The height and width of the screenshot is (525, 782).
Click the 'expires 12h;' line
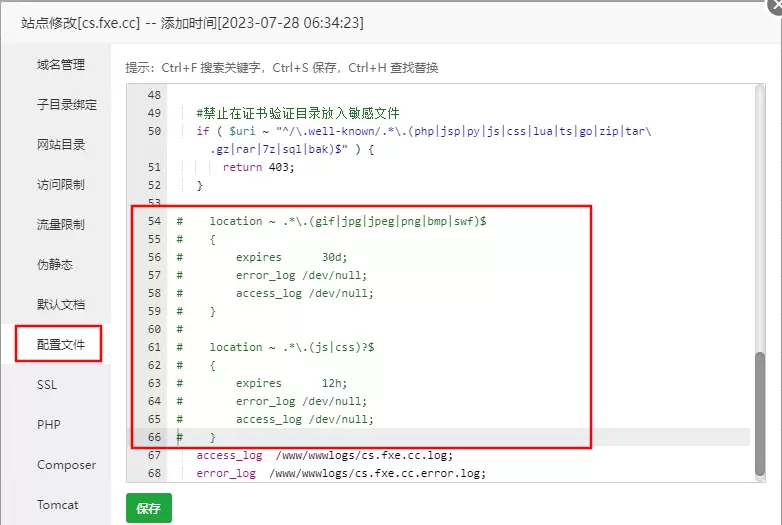291,383
